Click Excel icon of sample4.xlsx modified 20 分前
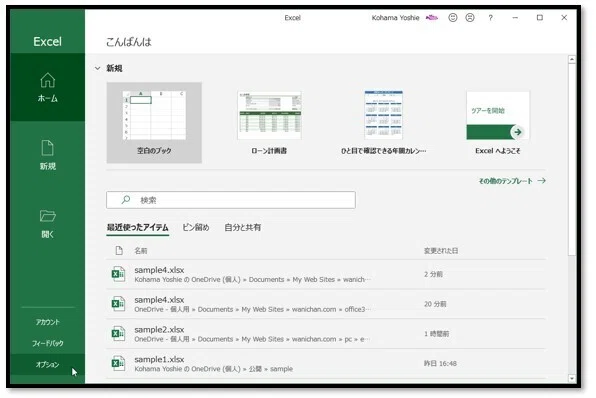 click(x=118, y=304)
